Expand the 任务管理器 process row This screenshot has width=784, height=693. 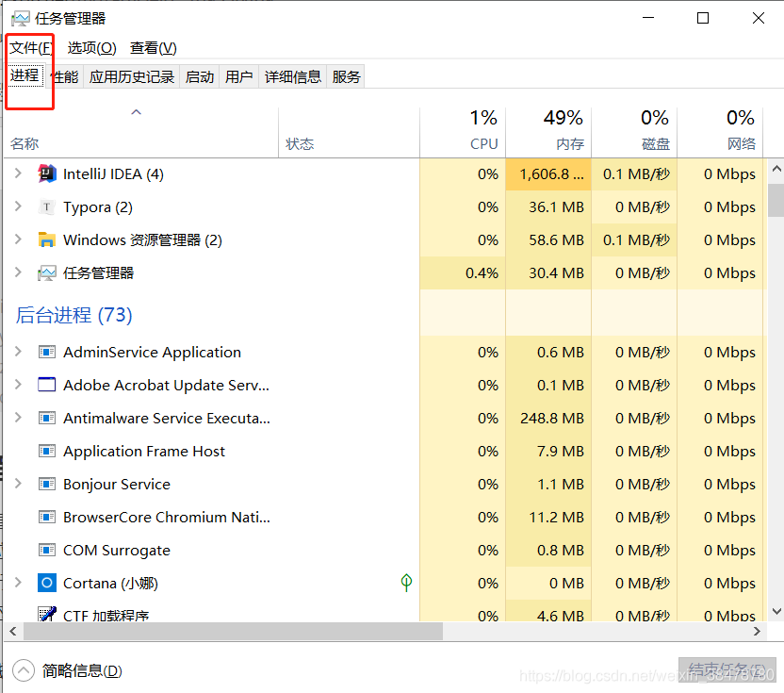point(18,272)
